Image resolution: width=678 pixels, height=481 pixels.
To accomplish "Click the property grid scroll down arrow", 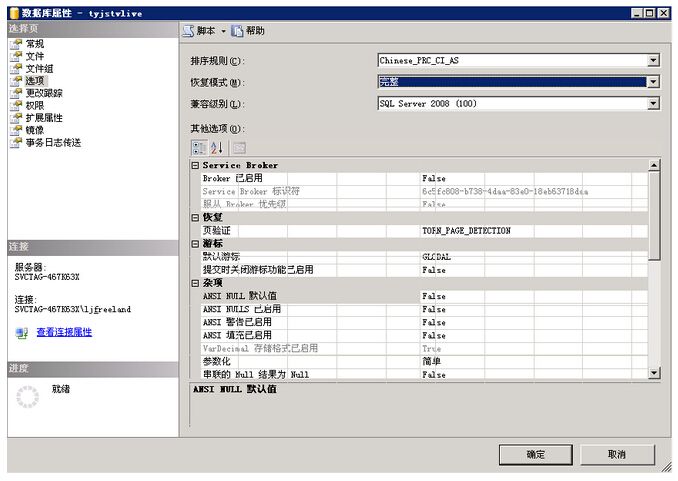I will [654, 373].
